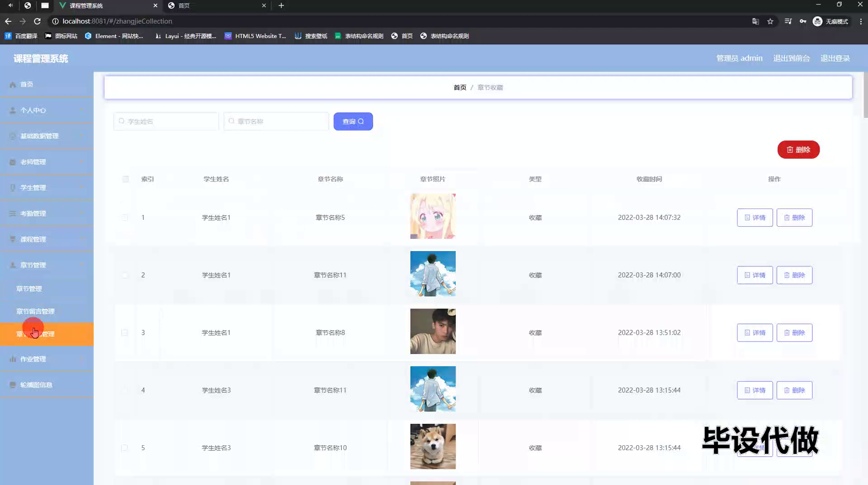Open the 章节管理 submenu item

click(x=47, y=289)
